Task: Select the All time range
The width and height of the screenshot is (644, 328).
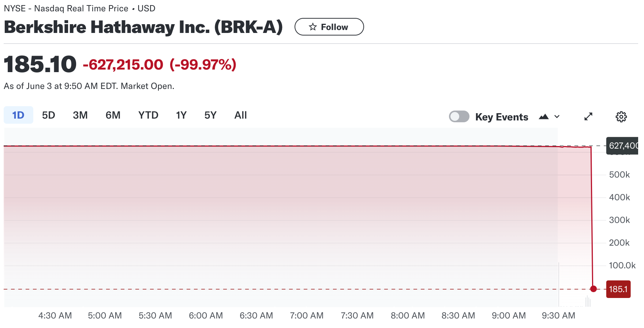Action: pyautogui.click(x=240, y=115)
